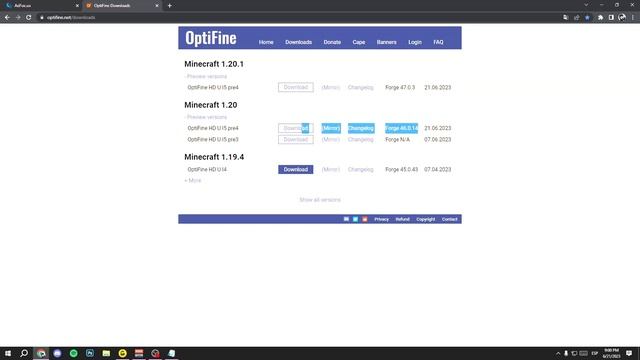Collapse Preview versions under Minecraft 1.20.1

point(206,76)
